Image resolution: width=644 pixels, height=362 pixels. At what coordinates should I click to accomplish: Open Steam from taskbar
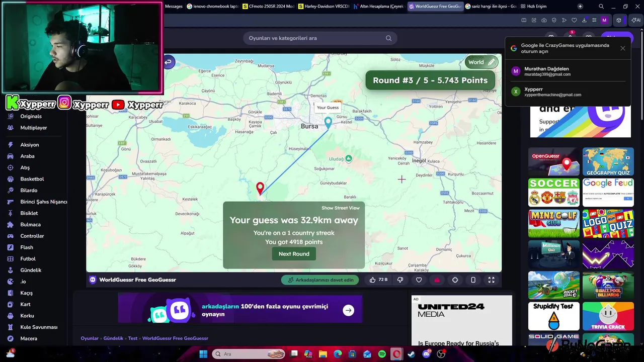412,354
